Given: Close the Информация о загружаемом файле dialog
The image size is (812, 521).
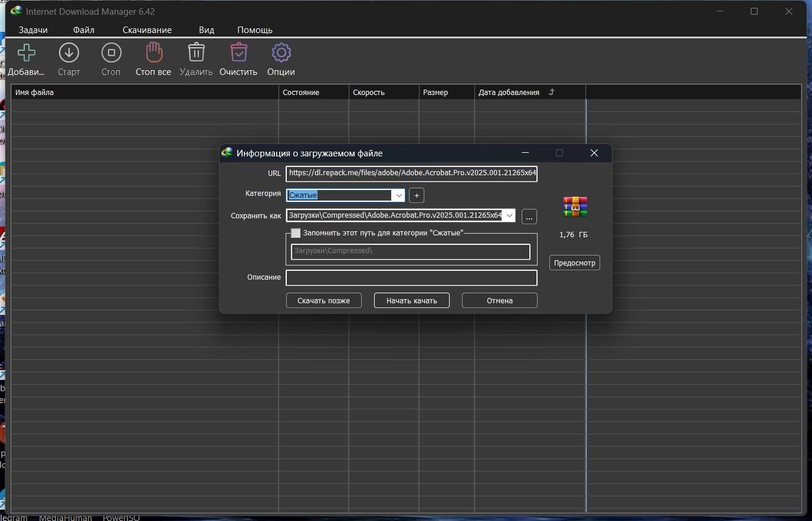Looking at the screenshot, I should (x=594, y=153).
